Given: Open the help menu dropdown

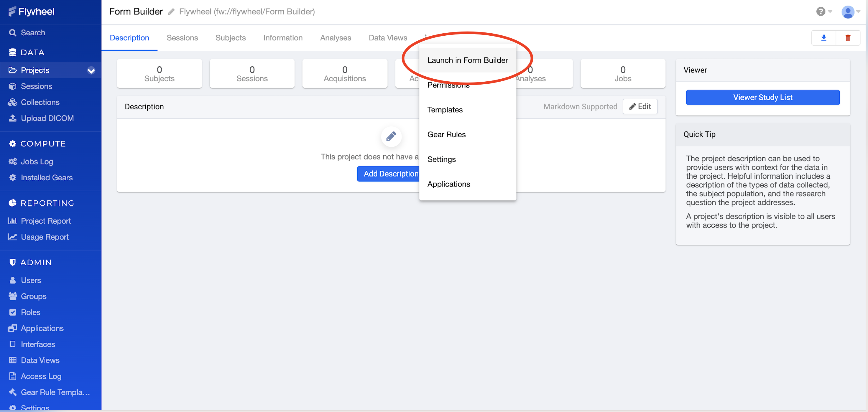Looking at the screenshot, I should pyautogui.click(x=824, y=11).
